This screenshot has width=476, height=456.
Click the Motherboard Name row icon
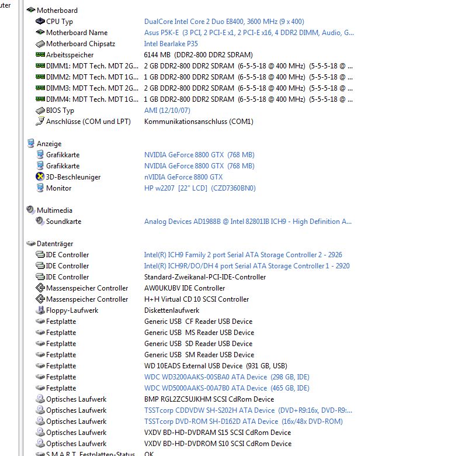click(40, 32)
